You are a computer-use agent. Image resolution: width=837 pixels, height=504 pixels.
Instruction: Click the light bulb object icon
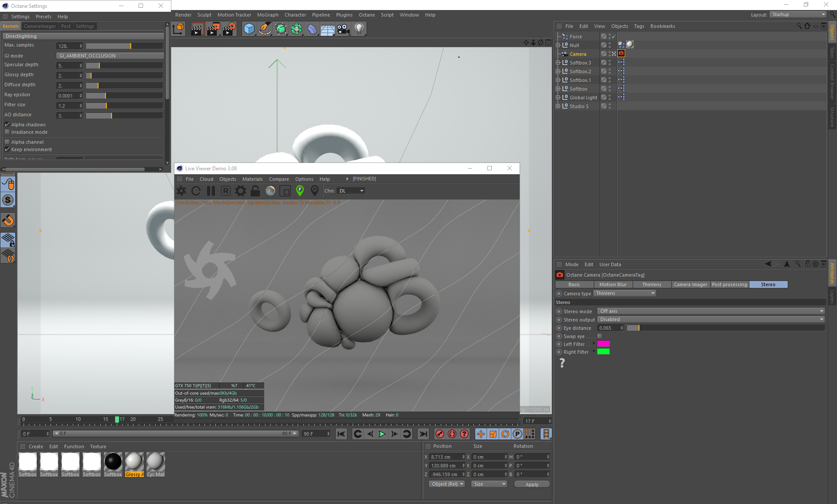[x=359, y=29]
